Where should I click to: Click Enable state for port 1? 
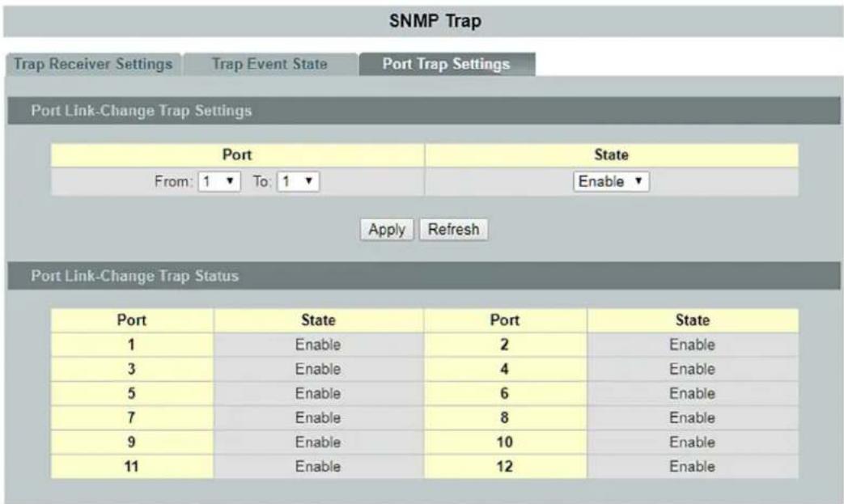318,345
